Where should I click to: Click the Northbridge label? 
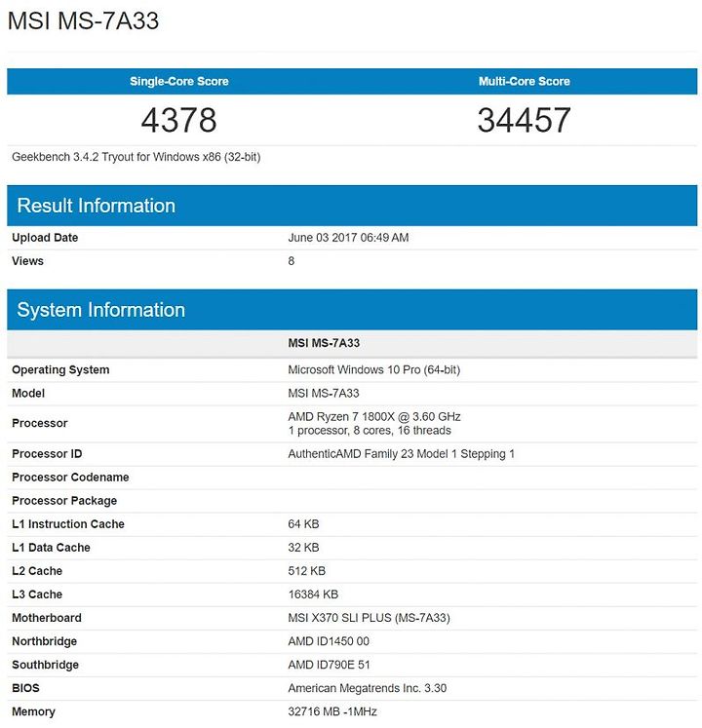point(45,641)
